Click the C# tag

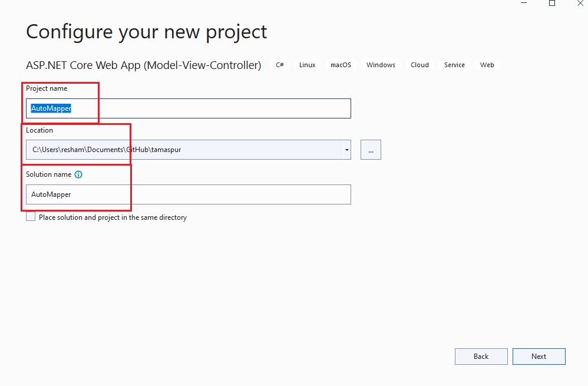tap(280, 65)
